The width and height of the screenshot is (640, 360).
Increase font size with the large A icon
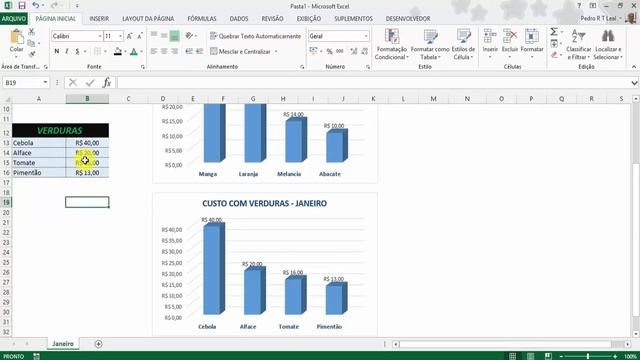point(129,36)
